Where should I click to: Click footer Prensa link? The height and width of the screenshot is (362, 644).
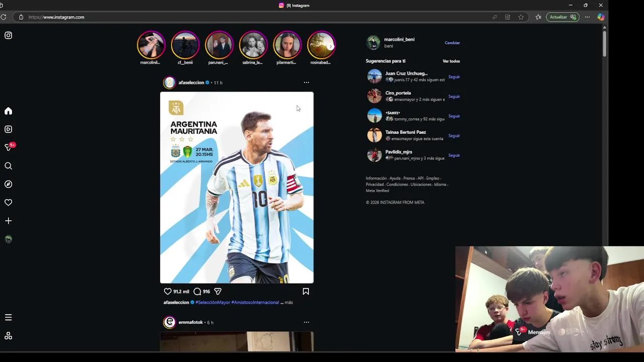click(409, 178)
